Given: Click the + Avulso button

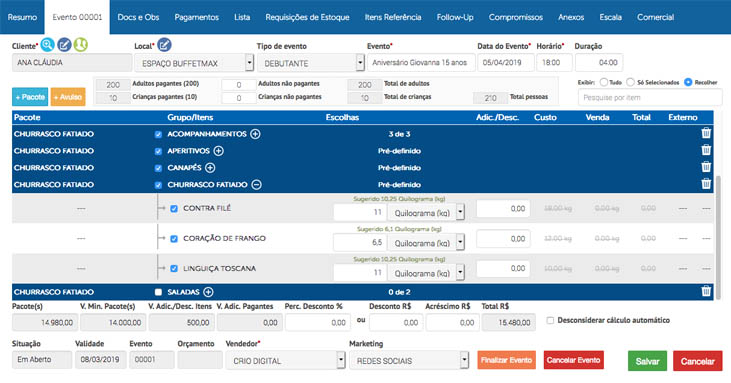Looking at the screenshot, I should (x=68, y=97).
